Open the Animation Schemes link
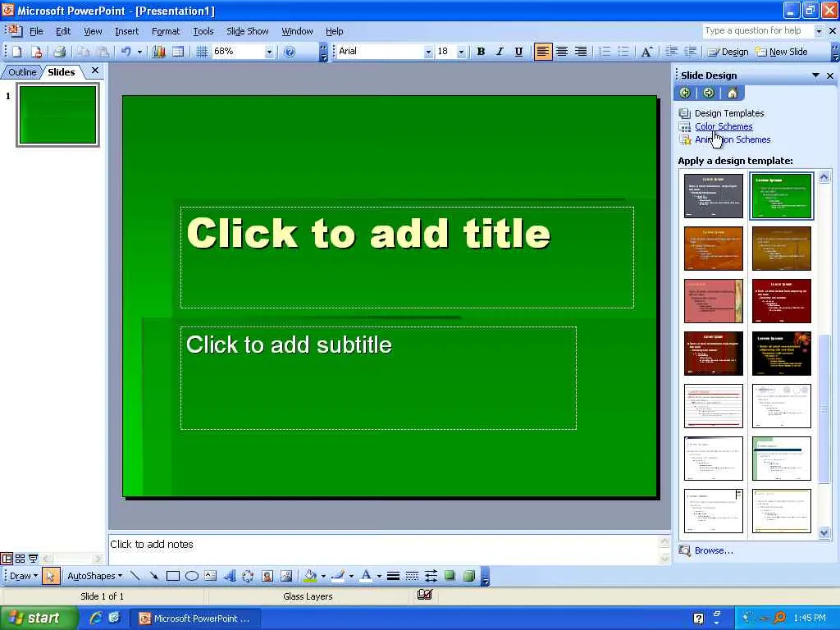This screenshot has height=630, width=840. [x=733, y=139]
